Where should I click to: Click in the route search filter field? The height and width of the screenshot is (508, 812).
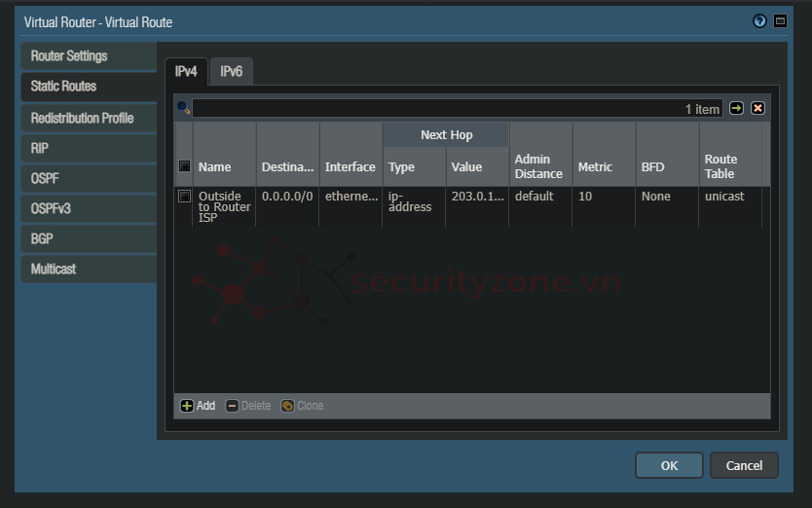point(438,109)
